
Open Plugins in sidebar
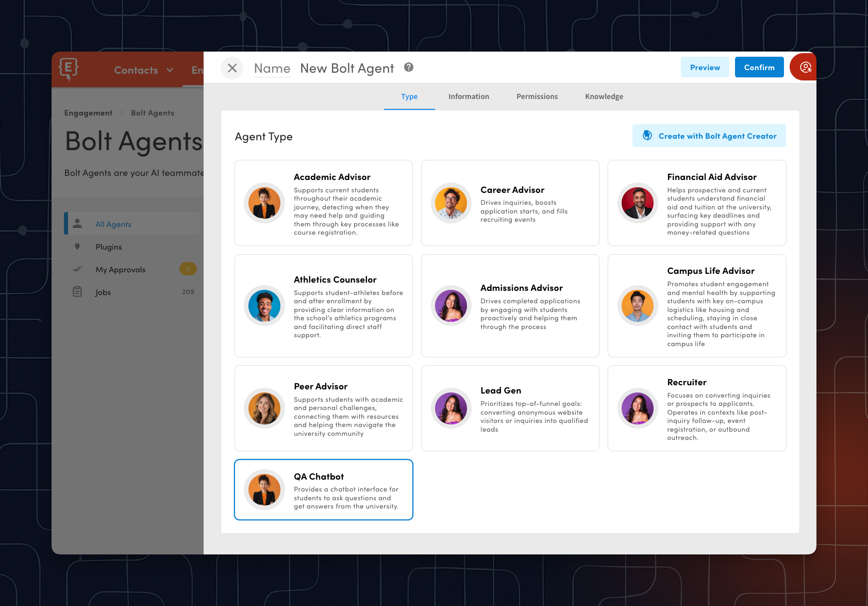point(132,247)
